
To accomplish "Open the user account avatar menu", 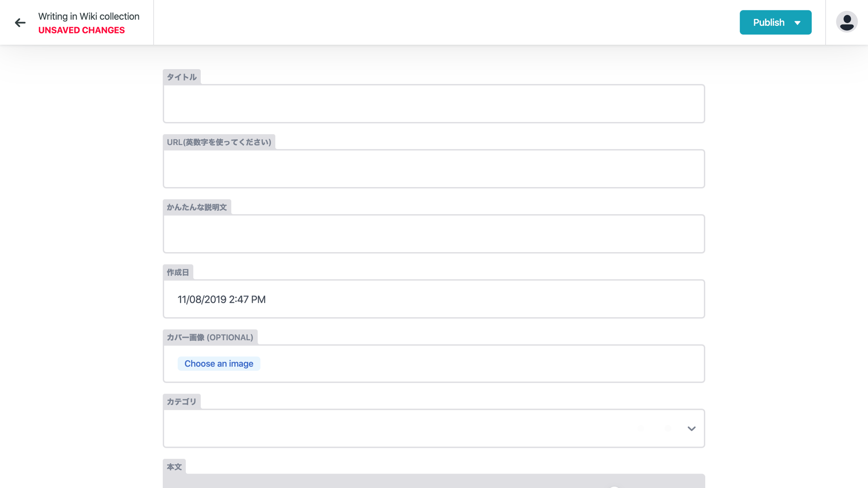I will click(x=846, y=21).
